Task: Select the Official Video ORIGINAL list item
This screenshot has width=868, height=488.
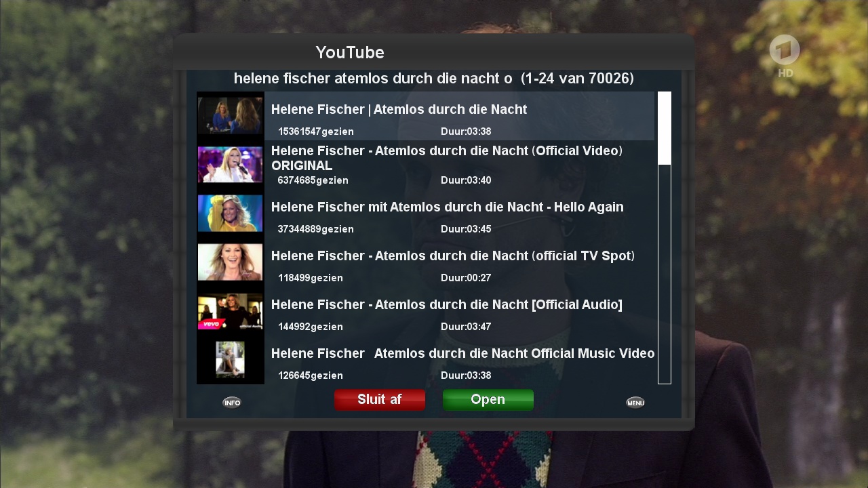Action: 460,165
